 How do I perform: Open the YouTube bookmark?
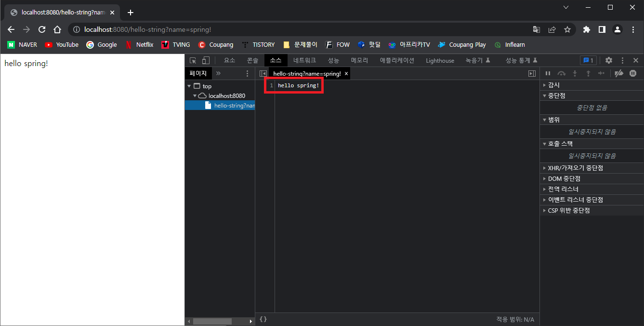click(62, 45)
